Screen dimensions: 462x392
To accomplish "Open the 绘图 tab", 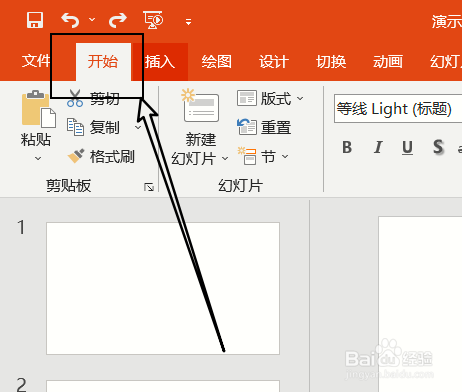I will 217,62.
